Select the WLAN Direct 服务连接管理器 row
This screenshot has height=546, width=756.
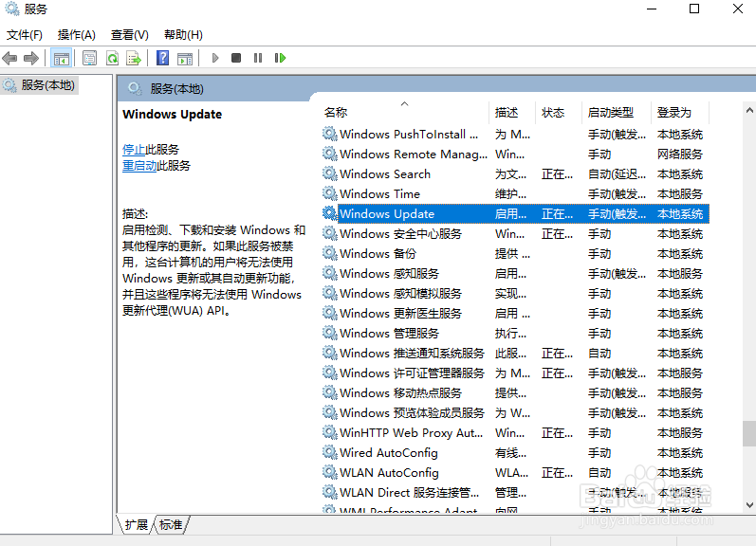[515, 493]
